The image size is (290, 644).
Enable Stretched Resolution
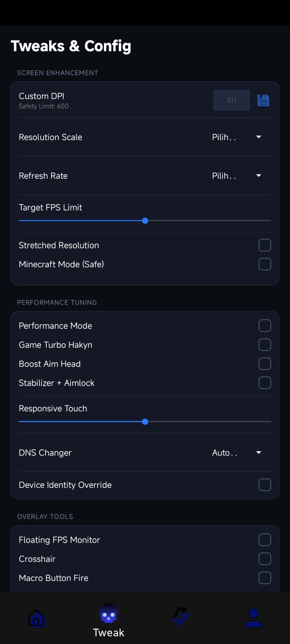[x=265, y=245]
